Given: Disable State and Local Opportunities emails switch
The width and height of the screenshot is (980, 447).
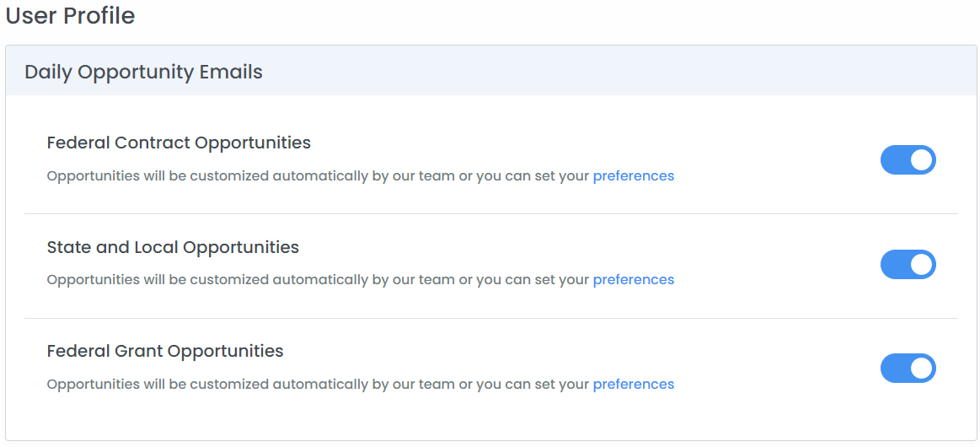Looking at the screenshot, I should [x=908, y=265].
